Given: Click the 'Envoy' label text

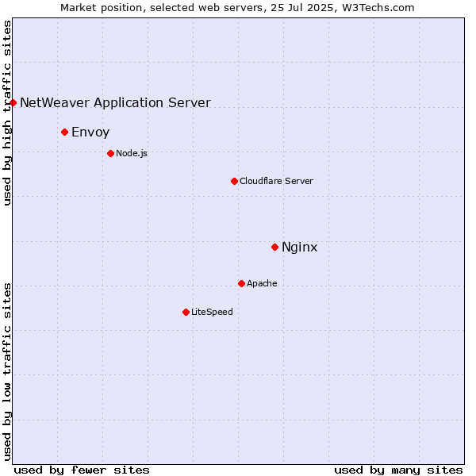Looking at the screenshot, I should coord(90,132).
